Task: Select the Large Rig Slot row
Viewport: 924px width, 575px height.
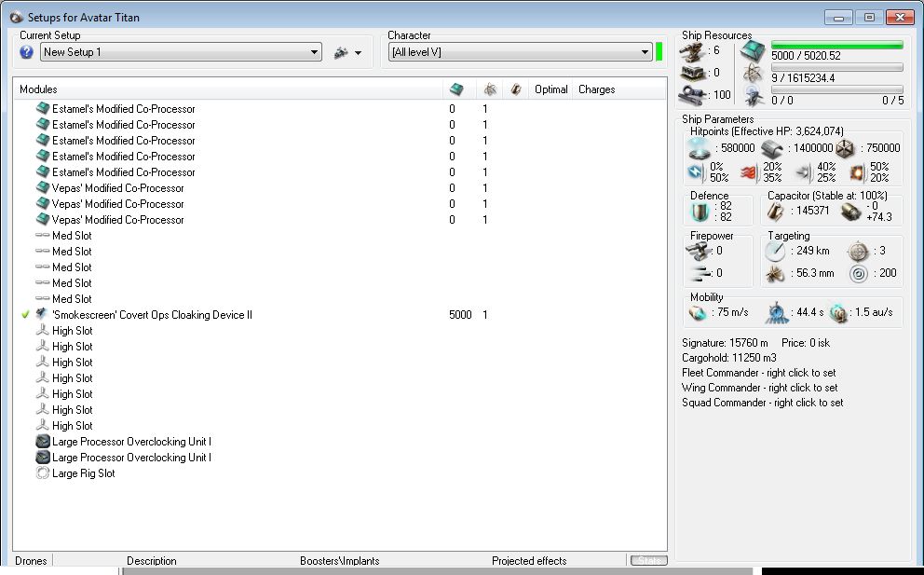Action: point(340,473)
